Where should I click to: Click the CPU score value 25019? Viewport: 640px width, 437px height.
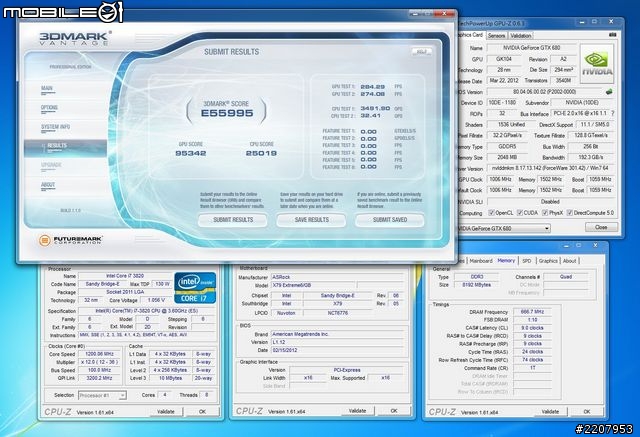261,153
